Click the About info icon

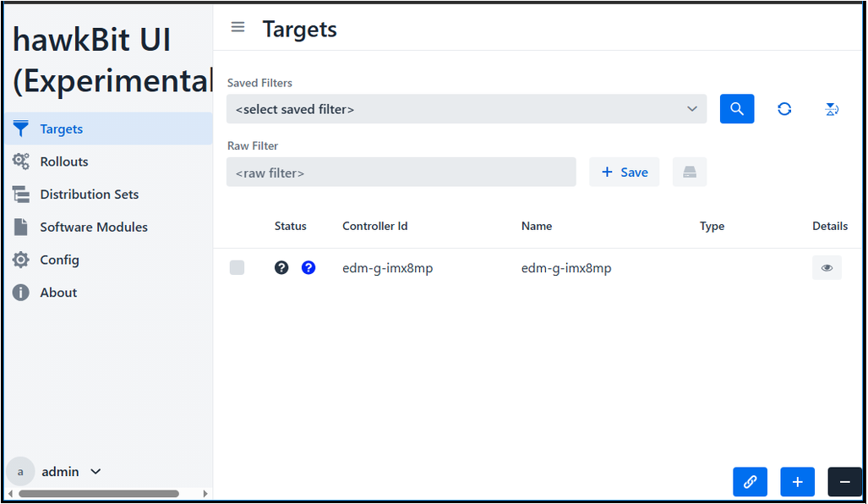(20, 293)
